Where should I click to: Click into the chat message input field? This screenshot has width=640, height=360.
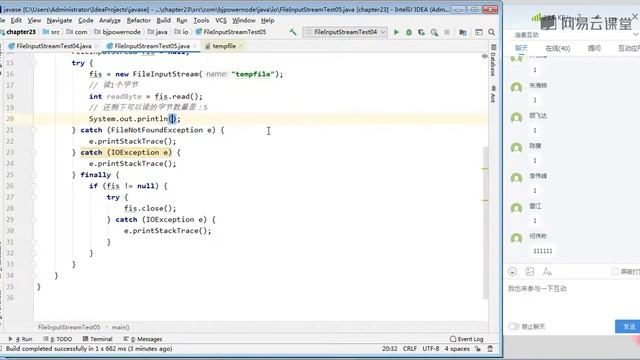[571, 300]
